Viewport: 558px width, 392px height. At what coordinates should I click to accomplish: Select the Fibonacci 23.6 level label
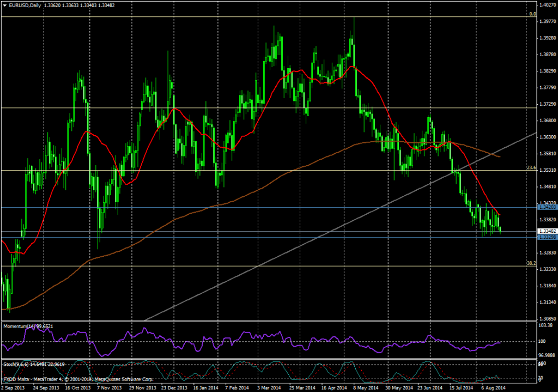532,168
